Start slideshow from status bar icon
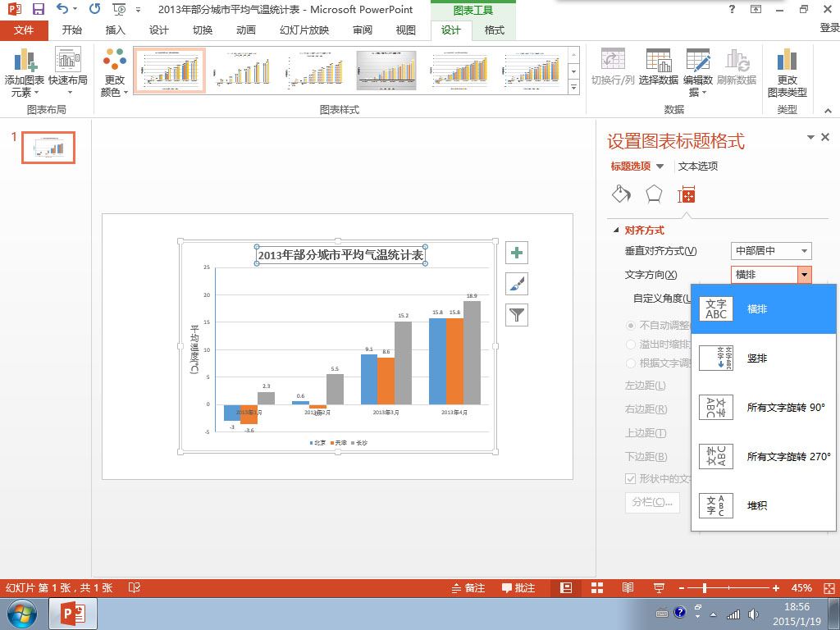 point(659,588)
